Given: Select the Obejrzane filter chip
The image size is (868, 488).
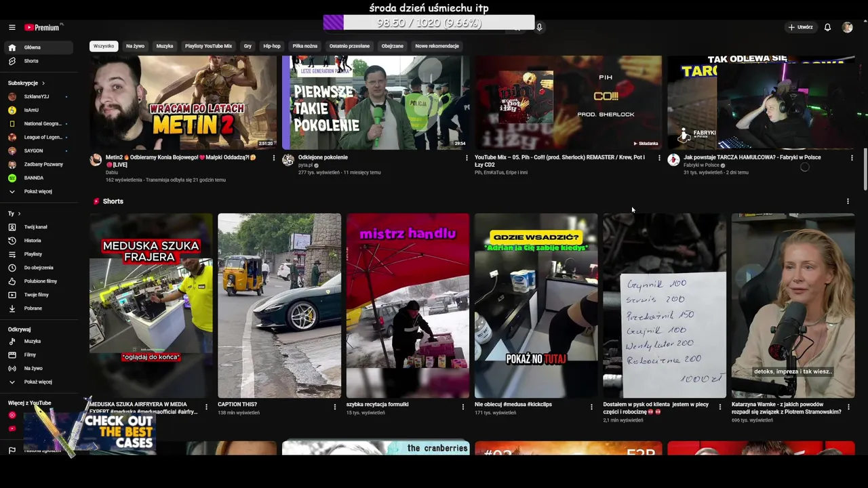Looking at the screenshot, I should pos(393,46).
